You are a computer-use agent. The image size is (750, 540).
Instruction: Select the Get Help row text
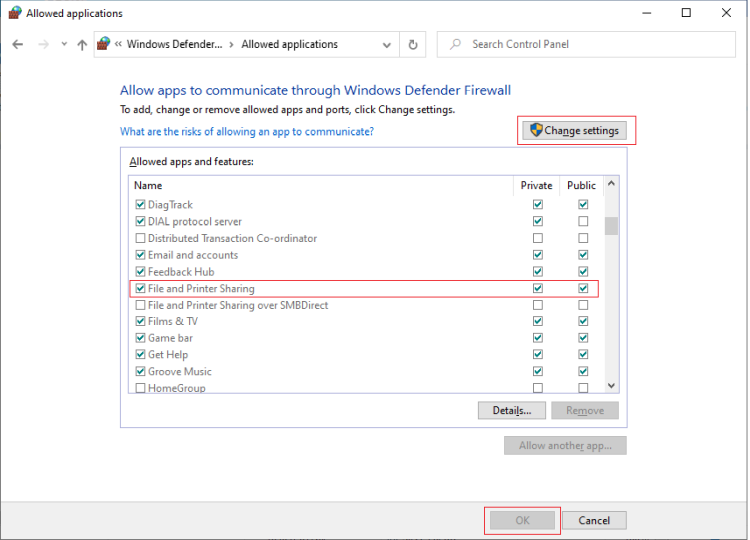(x=168, y=355)
